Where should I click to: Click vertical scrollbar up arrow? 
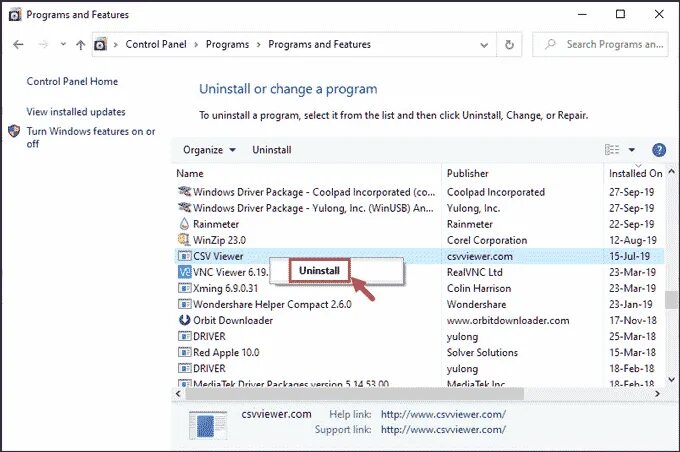(x=671, y=172)
